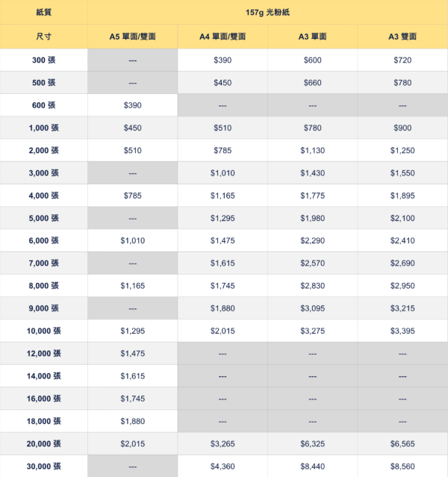Viewport: 448px width, 477px height.
Task: Click the 8,000 張 row label
Action: [x=44, y=286]
